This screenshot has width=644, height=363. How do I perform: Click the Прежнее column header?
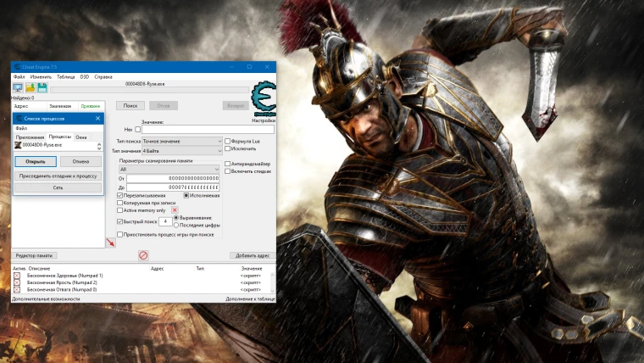click(x=91, y=106)
